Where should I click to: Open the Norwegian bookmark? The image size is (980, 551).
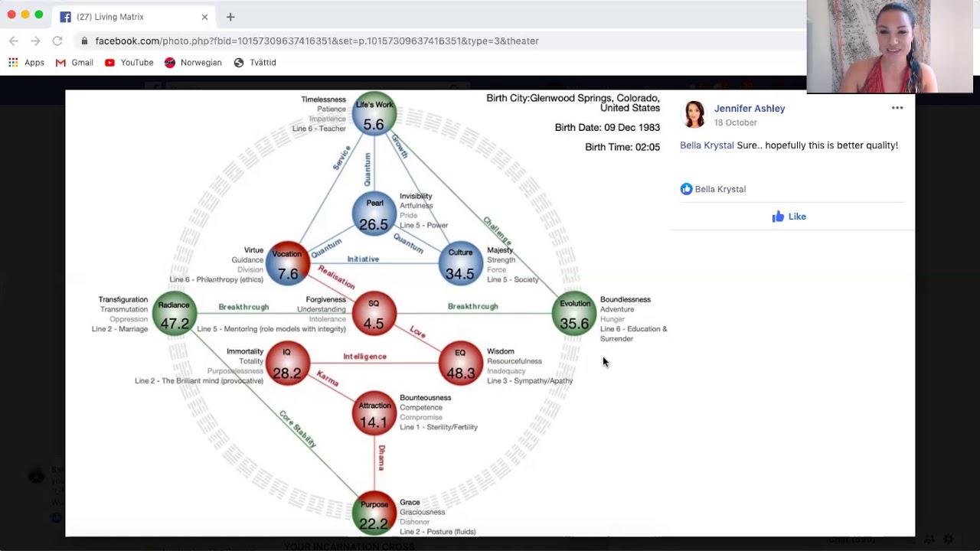[193, 63]
